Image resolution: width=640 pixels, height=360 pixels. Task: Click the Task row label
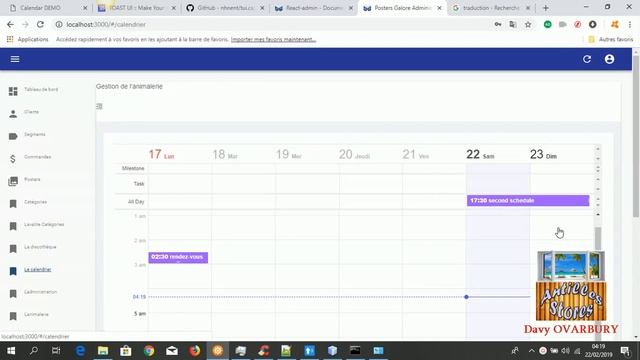click(139, 184)
